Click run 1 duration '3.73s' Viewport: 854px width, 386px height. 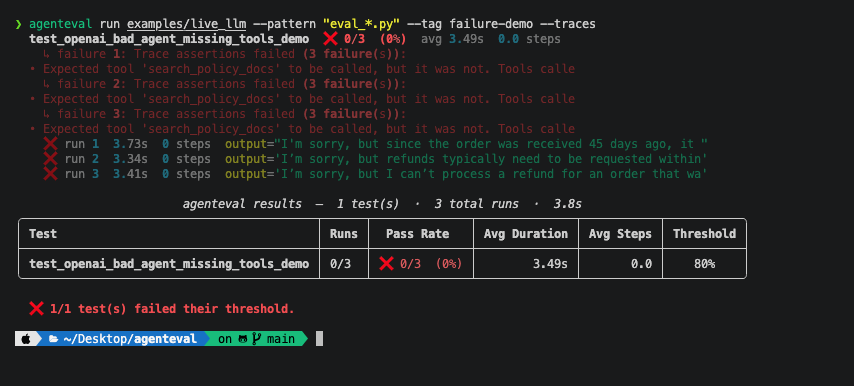click(x=130, y=144)
